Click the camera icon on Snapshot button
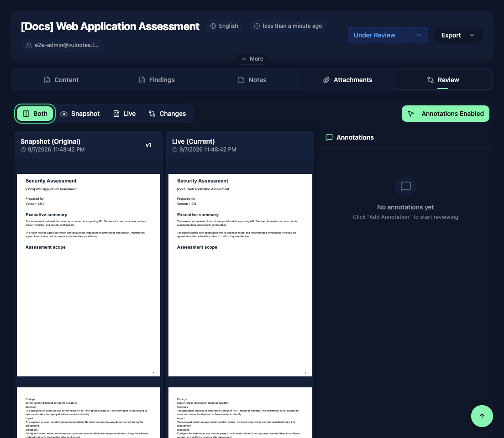The image size is (504, 438). tap(64, 114)
